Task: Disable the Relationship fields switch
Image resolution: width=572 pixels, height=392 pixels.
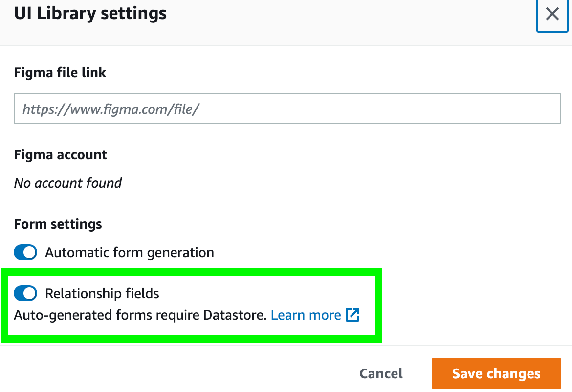Action: [25, 293]
